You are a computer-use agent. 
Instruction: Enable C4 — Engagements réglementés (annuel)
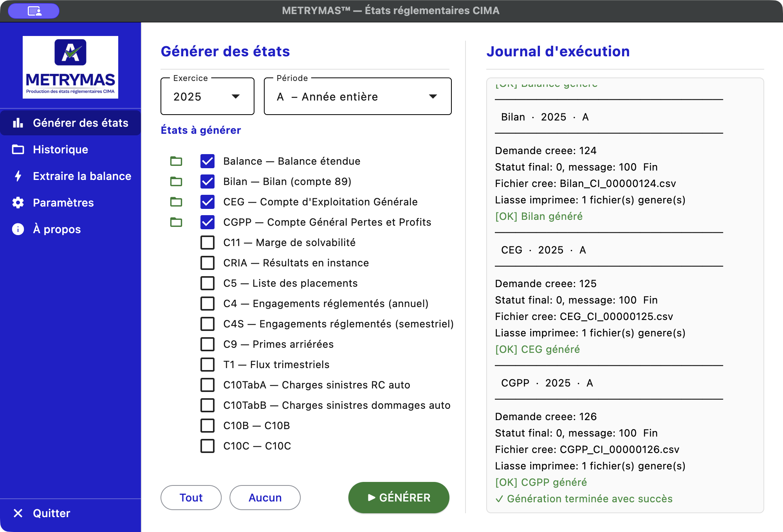tap(207, 304)
